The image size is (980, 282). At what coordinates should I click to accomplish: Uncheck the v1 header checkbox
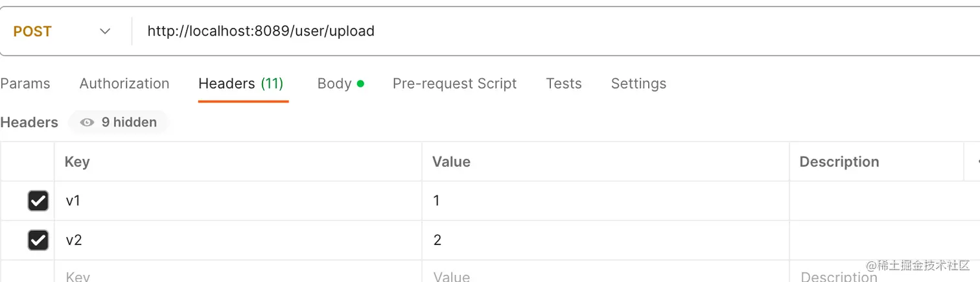pos(38,201)
